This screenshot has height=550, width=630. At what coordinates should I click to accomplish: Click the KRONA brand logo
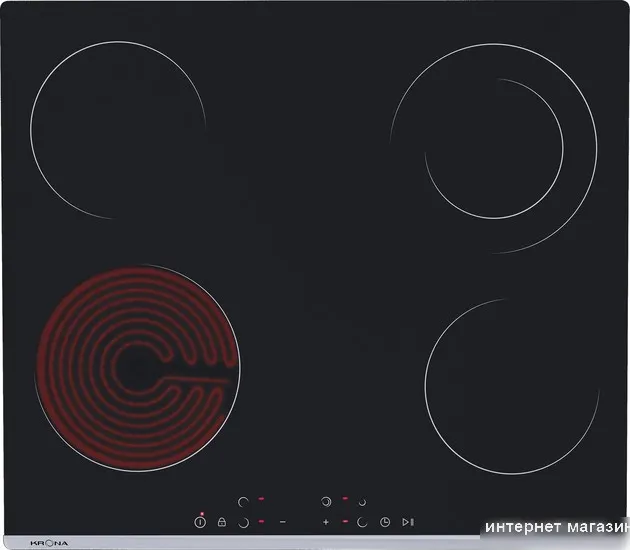point(49,543)
